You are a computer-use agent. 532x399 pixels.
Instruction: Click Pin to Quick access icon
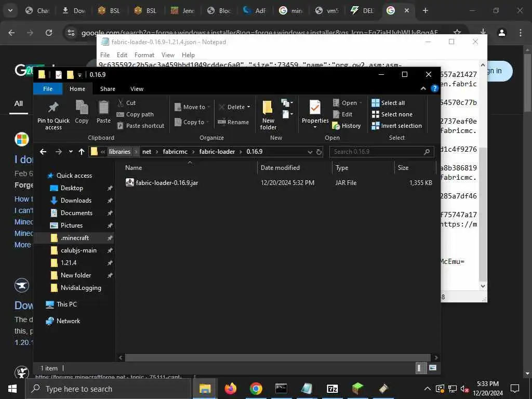pos(54,108)
